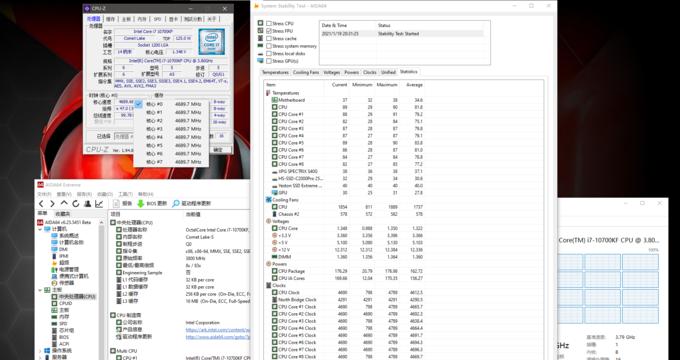
Task: Click the Voltages group icon in statistics
Action: click(x=268, y=221)
